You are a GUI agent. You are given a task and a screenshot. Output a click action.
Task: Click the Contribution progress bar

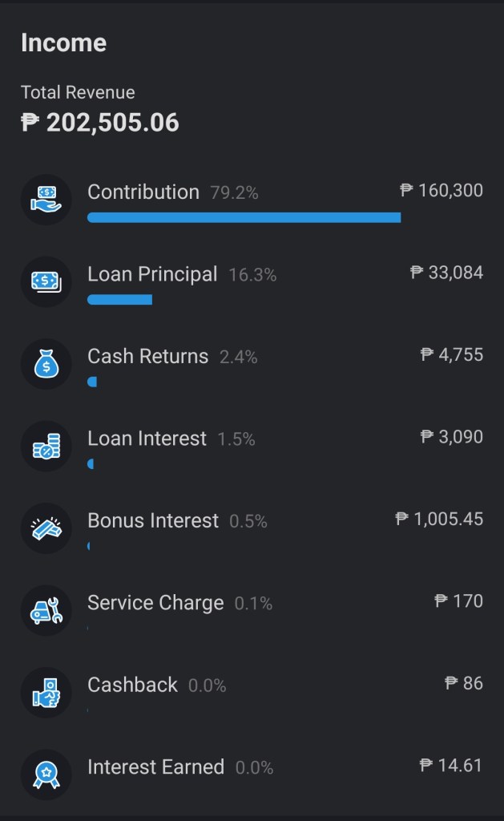coord(244,217)
